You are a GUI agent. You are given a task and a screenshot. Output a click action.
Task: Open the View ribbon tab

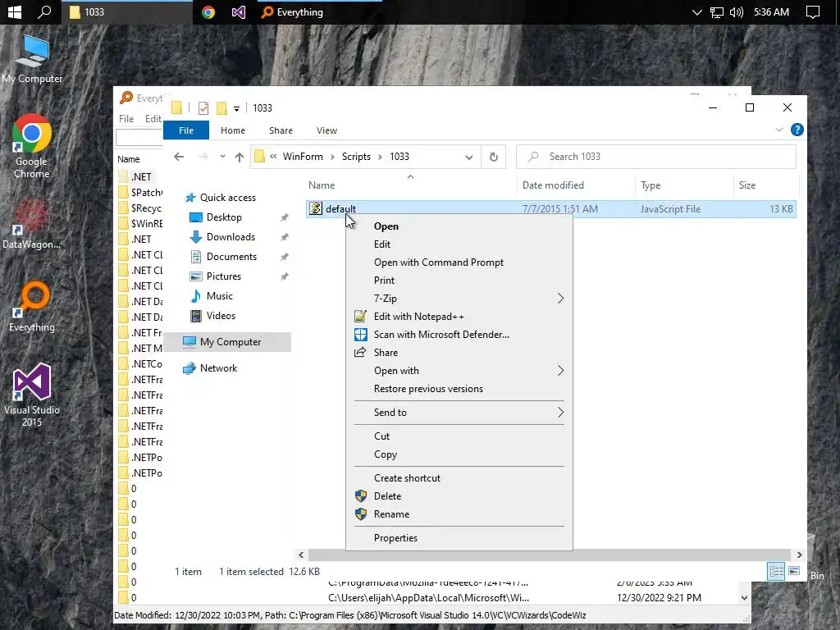(326, 130)
